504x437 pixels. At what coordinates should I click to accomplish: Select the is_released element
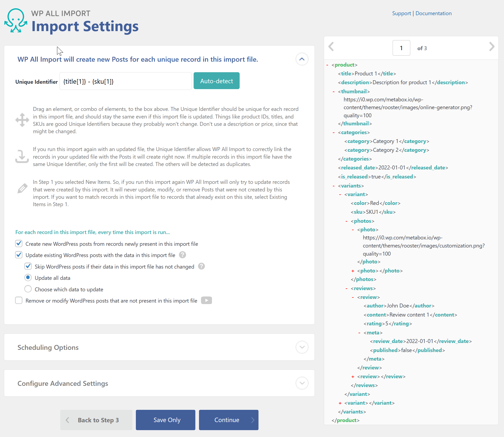[377, 177]
